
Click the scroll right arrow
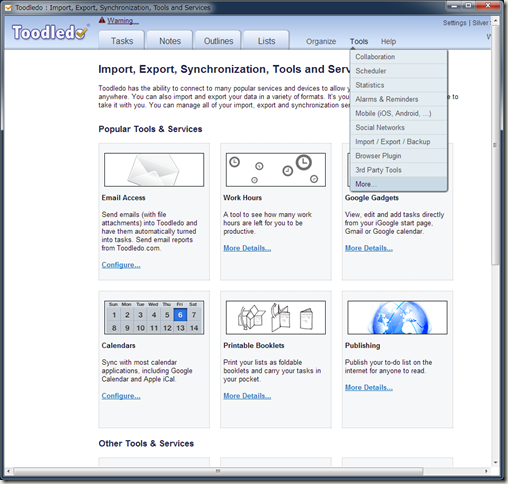click(x=486, y=471)
